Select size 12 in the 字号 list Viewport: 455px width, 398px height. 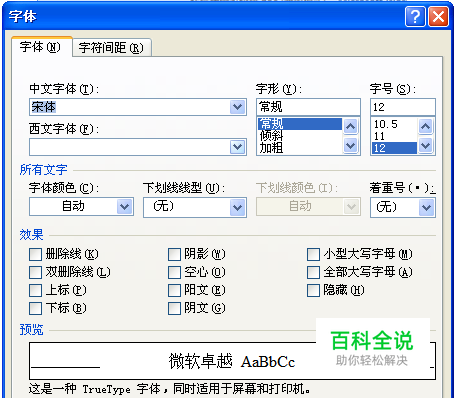[x=394, y=148]
